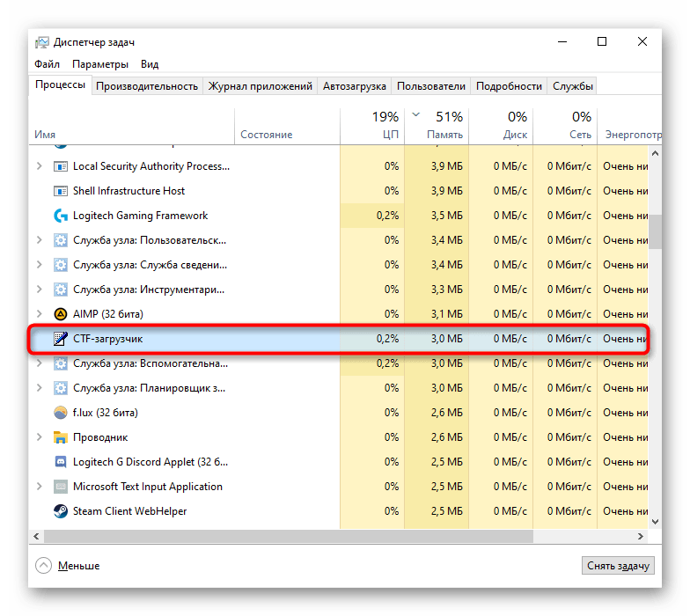This screenshot has height=616, width=690.
Task: Switch to the Производительность tab
Action: [x=147, y=86]
